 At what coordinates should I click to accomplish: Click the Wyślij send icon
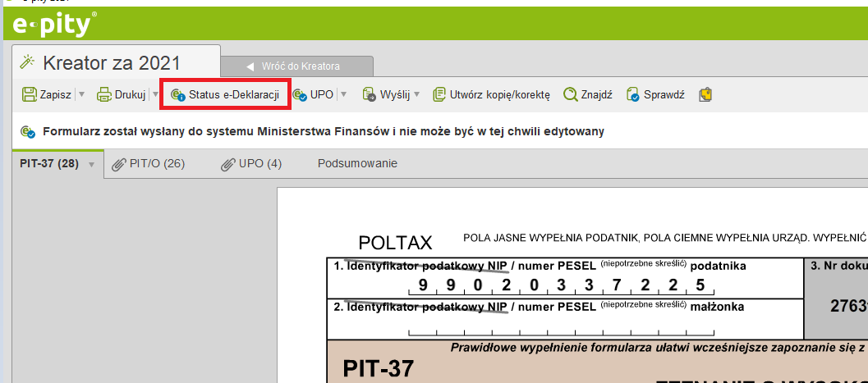coord(370,94)
